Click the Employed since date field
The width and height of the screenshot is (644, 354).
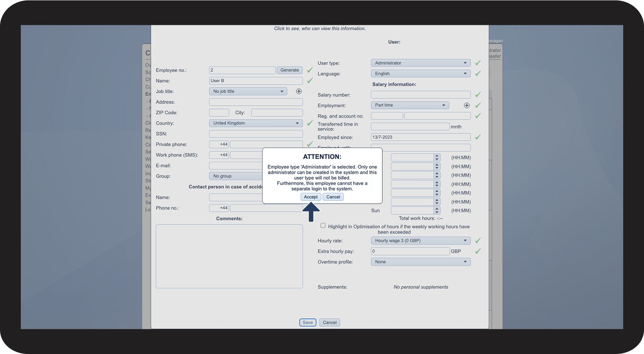pos(421,137)
